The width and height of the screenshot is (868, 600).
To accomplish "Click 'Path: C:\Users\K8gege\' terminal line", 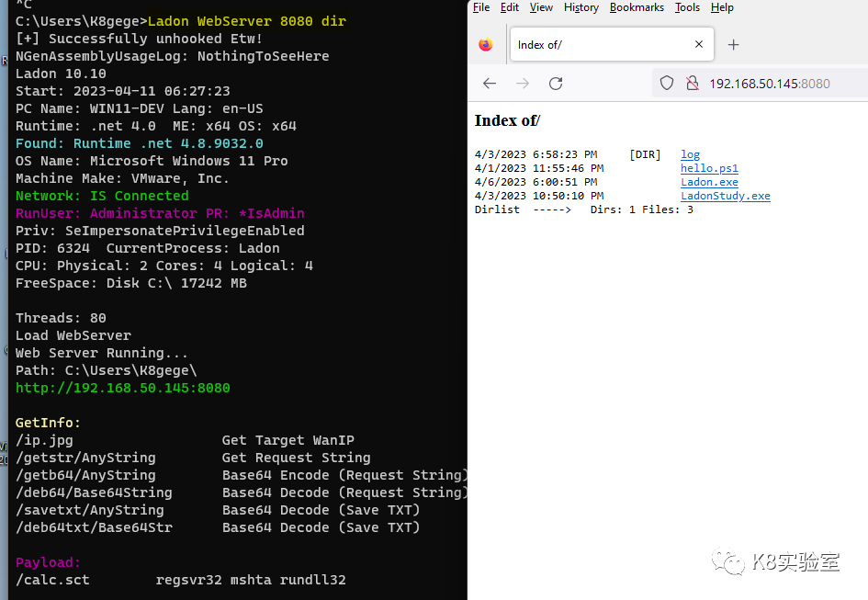I will [107, 370].
